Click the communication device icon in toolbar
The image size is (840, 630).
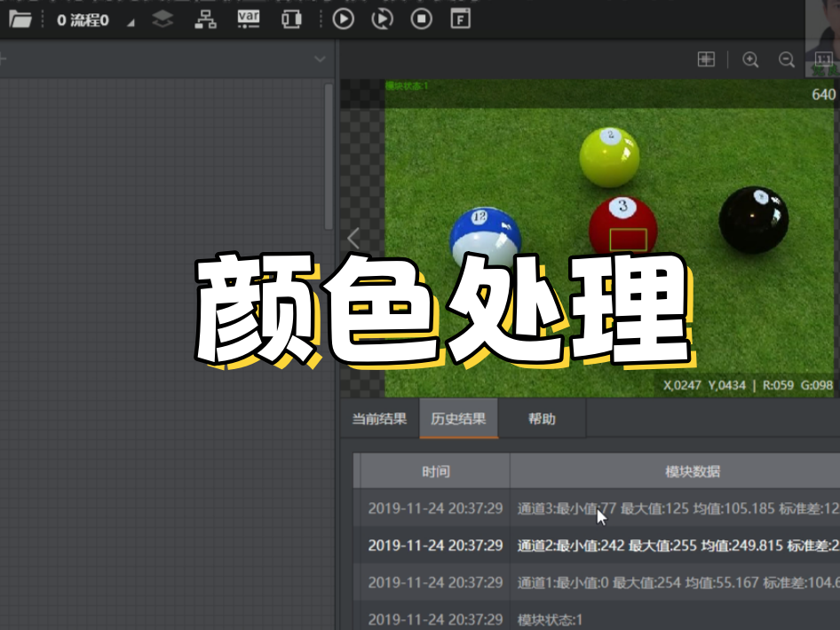(x=291, y=20)
